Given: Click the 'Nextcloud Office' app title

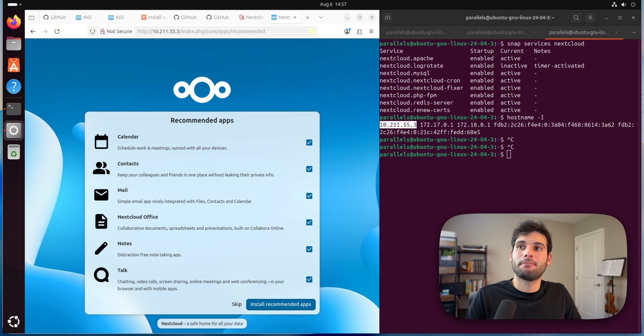Looking at the screenshot, I should click(x=138, y=217).
